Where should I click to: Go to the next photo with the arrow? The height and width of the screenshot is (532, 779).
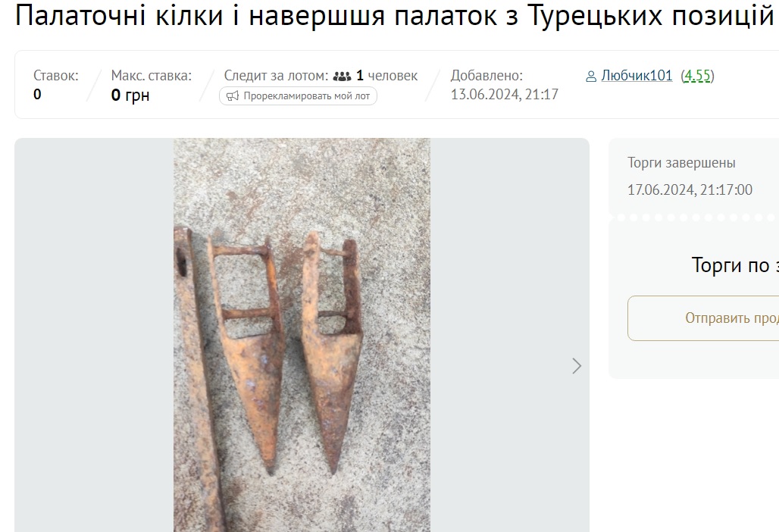(x=577, y=366)
